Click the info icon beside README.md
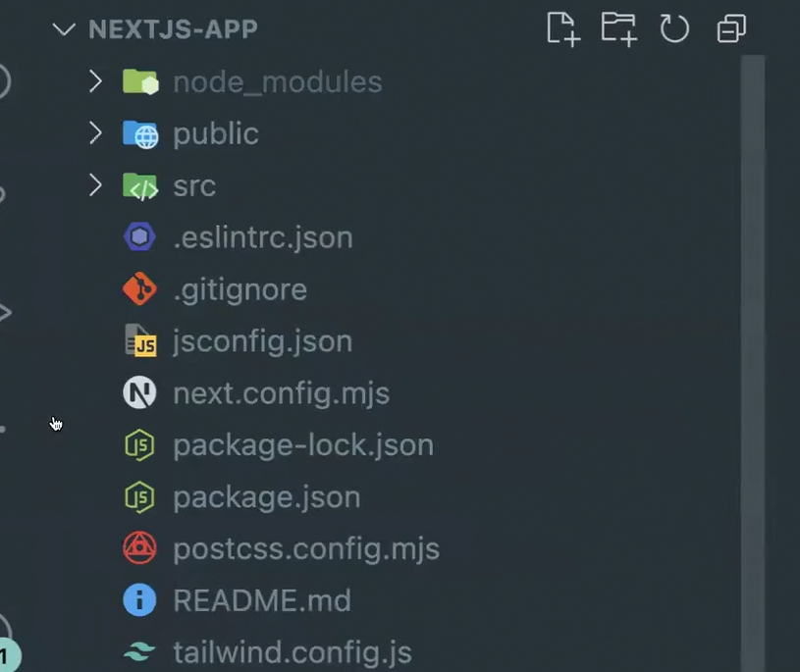Image resolution: width=800 pixels, height=672 pixels. click(139, 600)
